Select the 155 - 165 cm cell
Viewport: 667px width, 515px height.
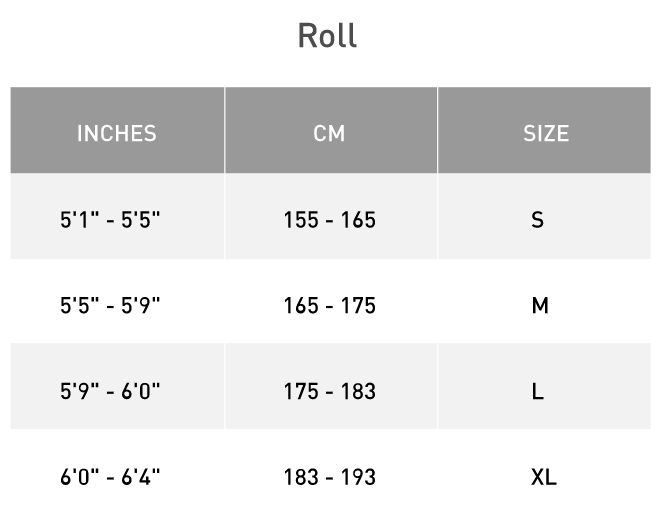[329, 219]
